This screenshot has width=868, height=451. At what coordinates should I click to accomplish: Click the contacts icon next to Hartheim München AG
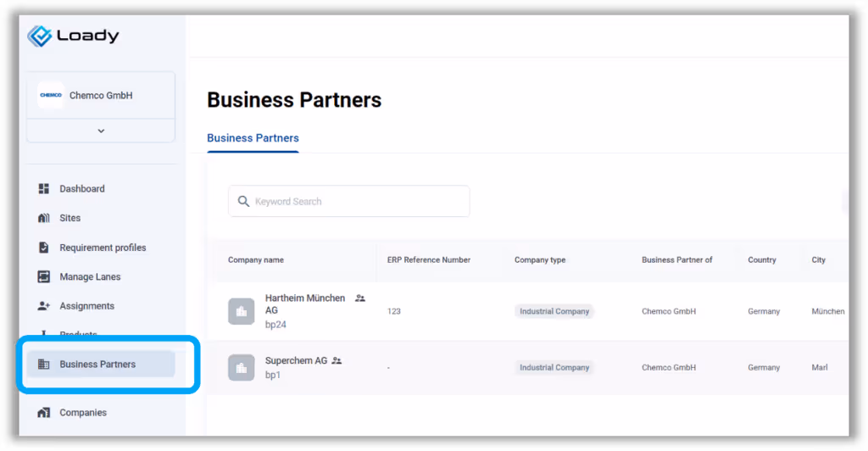click(359, 298)
